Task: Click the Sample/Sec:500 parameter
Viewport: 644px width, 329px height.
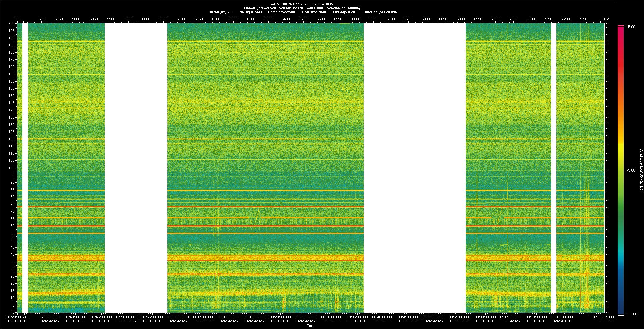Action: tap(281, 12)
